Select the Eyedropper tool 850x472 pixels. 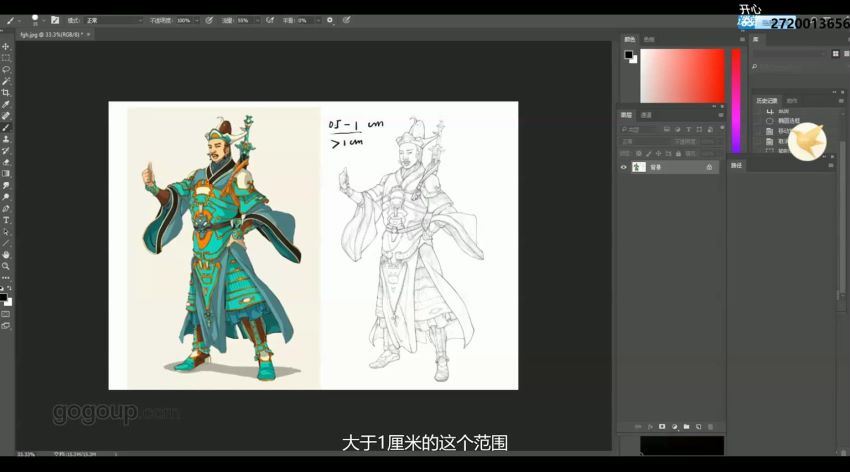pyautogui.click(x=6, y=104)
